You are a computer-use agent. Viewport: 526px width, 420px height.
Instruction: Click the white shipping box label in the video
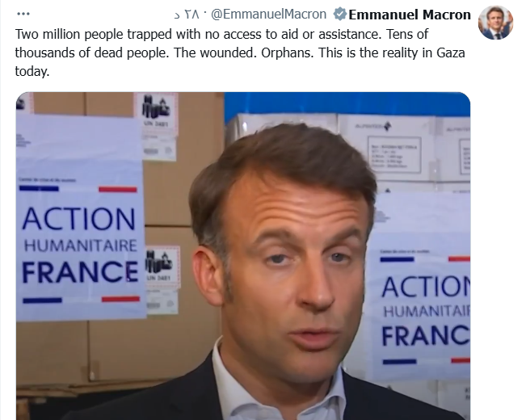(x=396, y=154)
